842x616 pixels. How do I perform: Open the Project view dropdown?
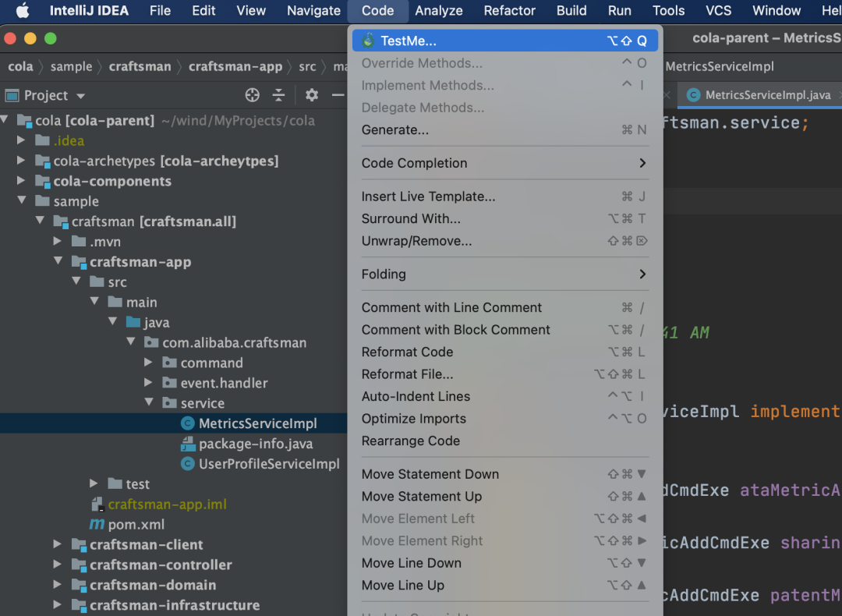80,96
